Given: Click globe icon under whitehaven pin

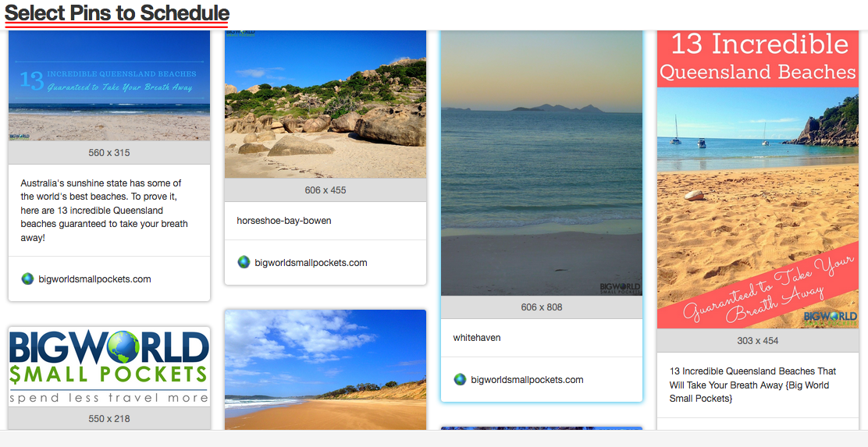Looking at the screenshot, I should 460,379.
